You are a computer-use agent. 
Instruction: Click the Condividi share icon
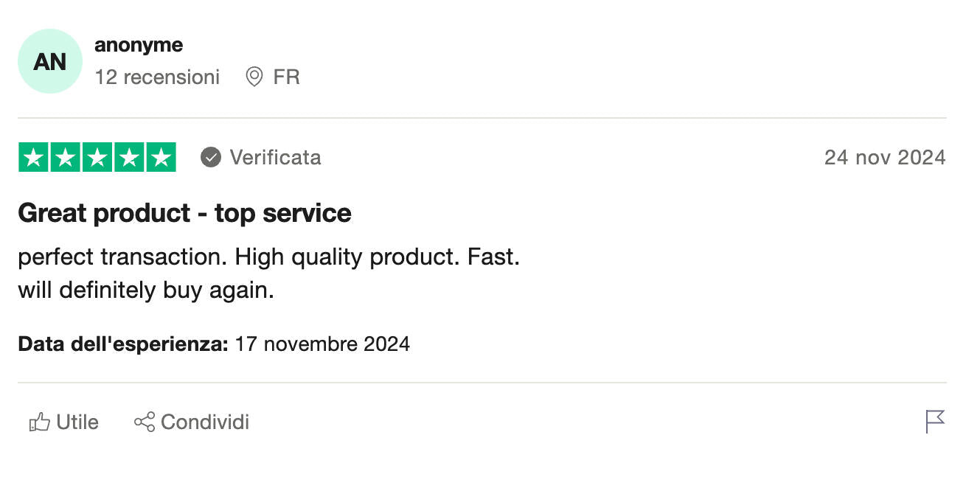point(144,422)
